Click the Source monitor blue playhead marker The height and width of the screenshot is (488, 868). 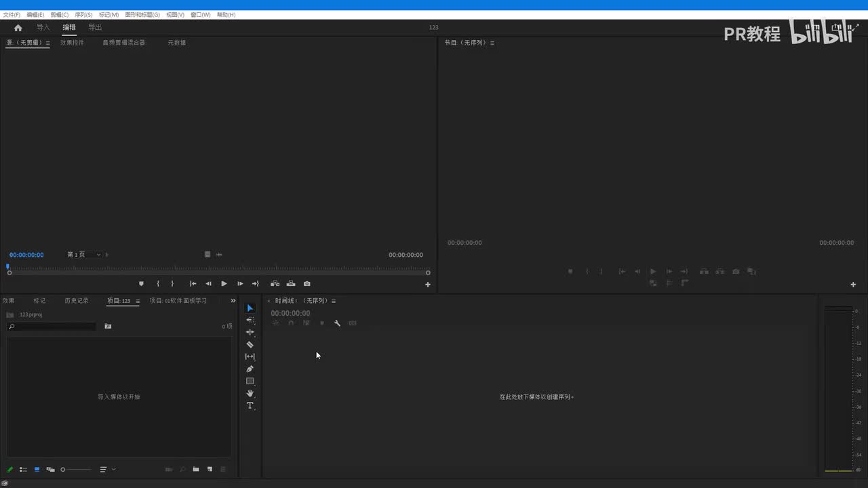click(x=8, y=266)
